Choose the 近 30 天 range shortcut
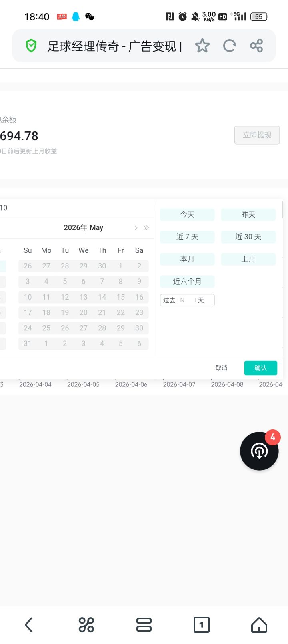This screenshot has height=644, width=288. coord(248,237)
